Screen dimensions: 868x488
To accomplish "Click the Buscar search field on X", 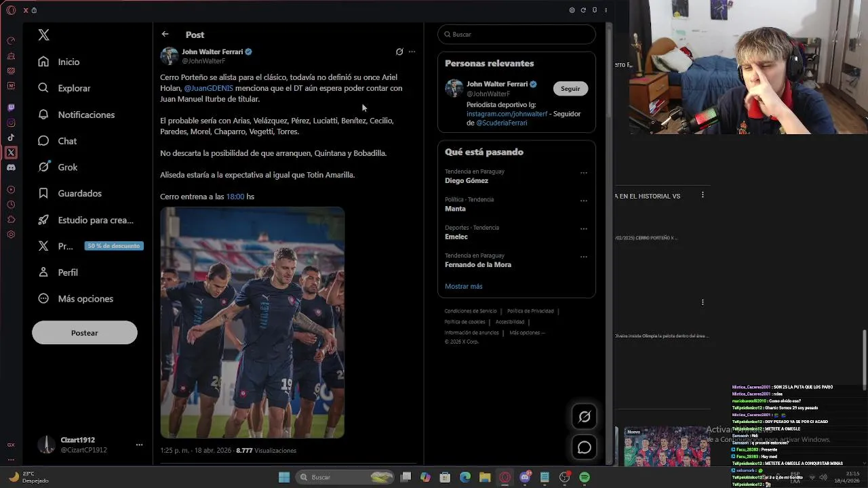I will pos(517,34).
